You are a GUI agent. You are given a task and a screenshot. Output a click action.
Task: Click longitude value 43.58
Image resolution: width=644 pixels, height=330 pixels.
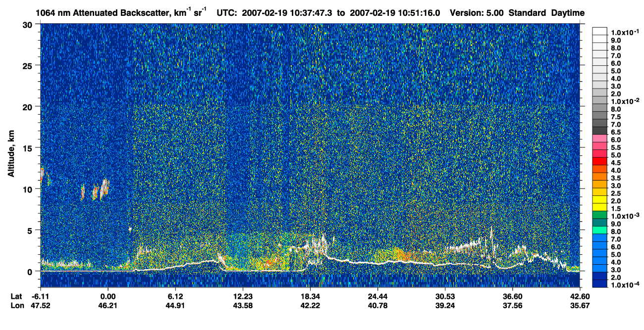243,305
